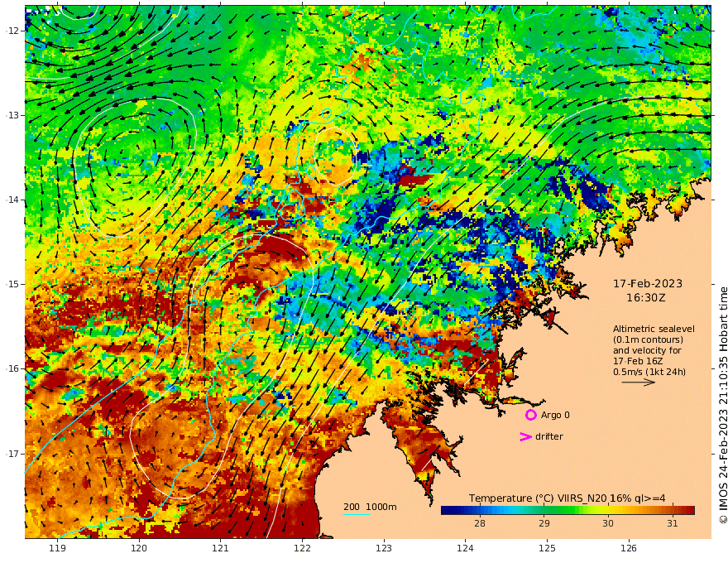The image size is (728, 563).
Task: Click the magenta Argo circle legend marker
Action: 530,415
